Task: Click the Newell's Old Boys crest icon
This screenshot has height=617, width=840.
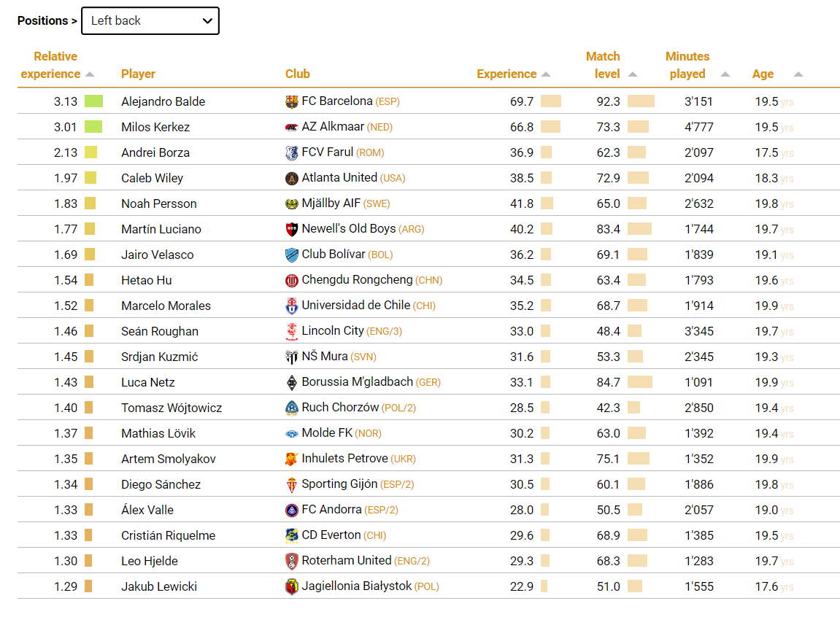Action: point(292,230)
